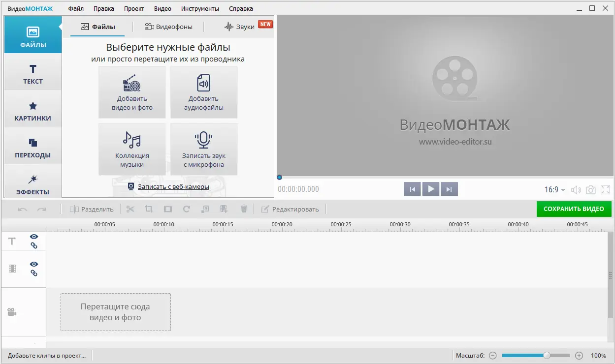Open the Файл menu
The width and height of the screenshot is (615, 364).
[x=76, y=8]
